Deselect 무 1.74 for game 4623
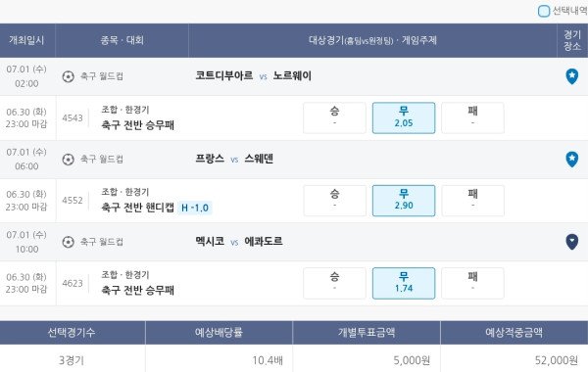This screenshot has height=372, width=588. pos(404,283)
